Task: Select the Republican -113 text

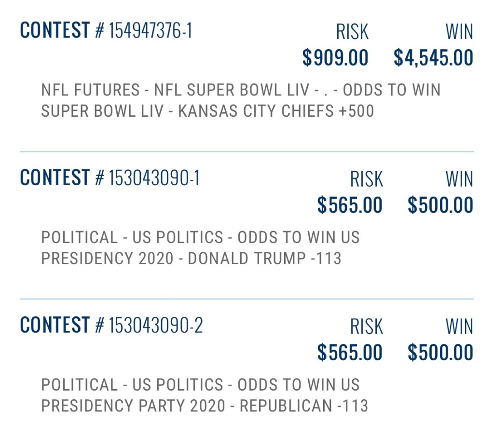Action: [x=304, y=406]
